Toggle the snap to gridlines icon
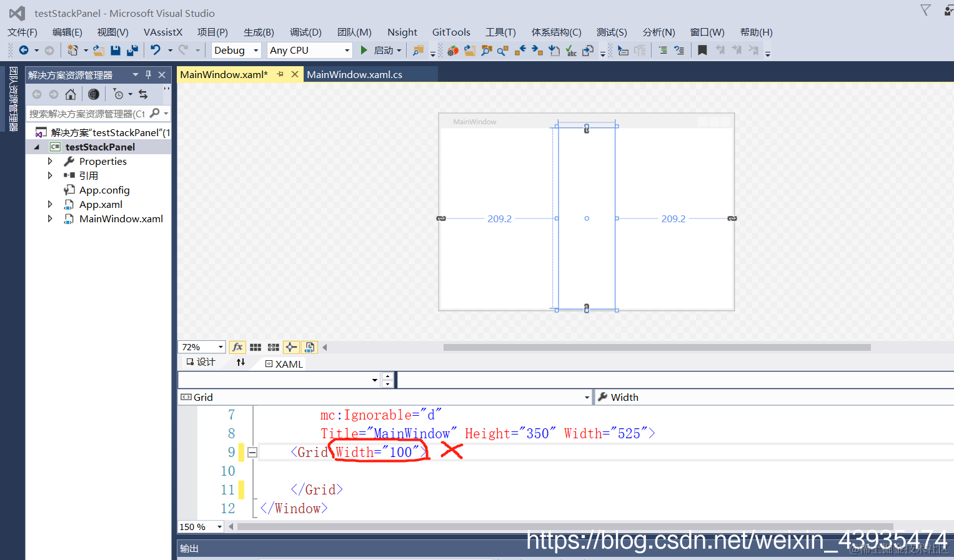 [274, 347]
